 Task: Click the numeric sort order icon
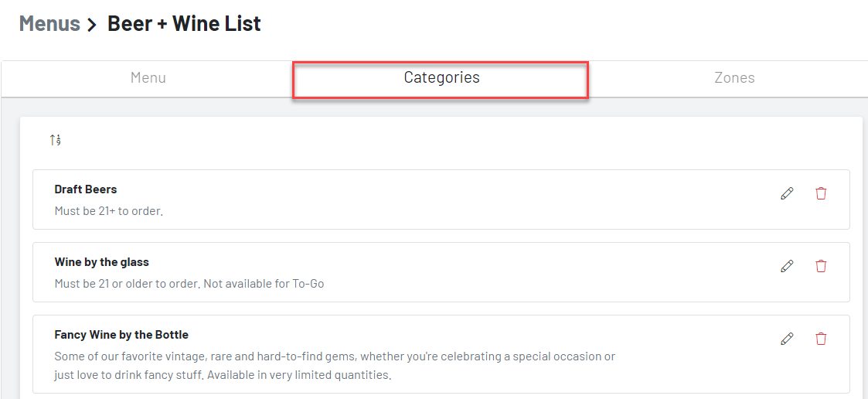[x=55, y=140]
